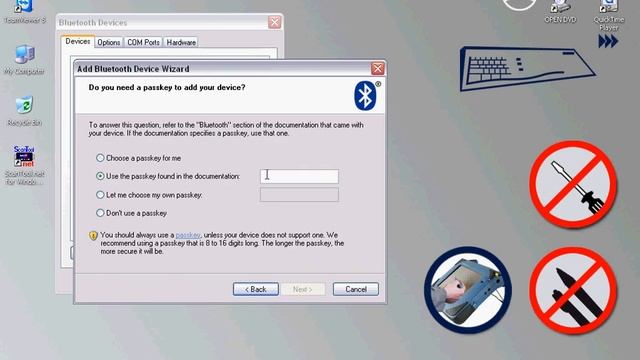The height and width of the screenshot is (360, 640).
Task: Click the Back button
Action: 256,289
